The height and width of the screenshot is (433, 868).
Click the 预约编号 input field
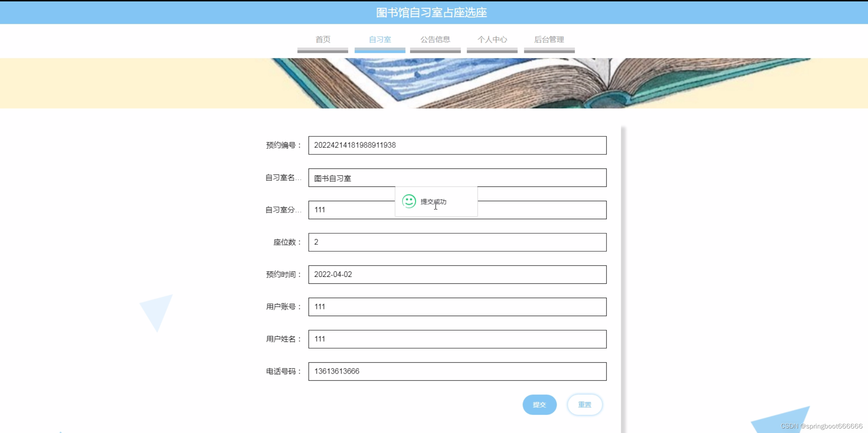457,145
